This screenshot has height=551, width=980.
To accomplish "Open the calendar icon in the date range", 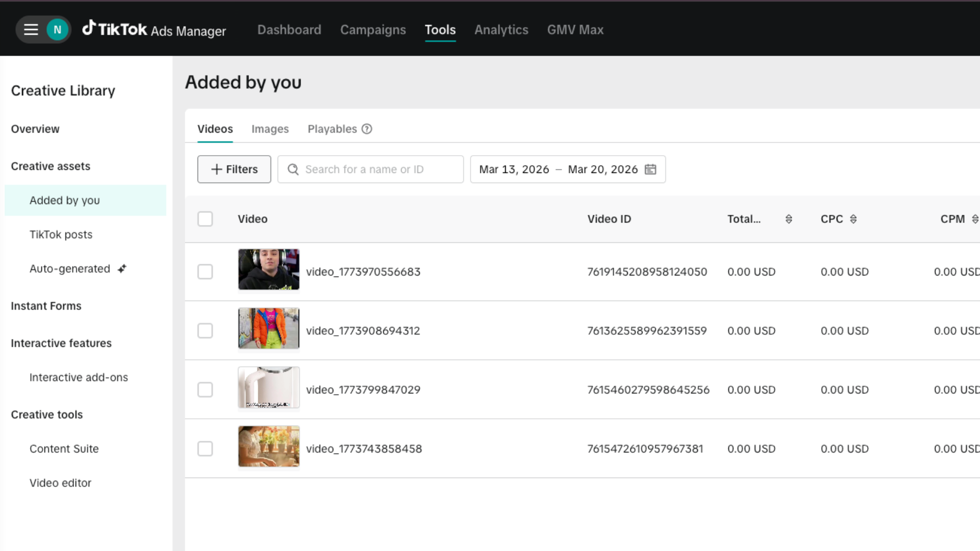I will 650,169.
